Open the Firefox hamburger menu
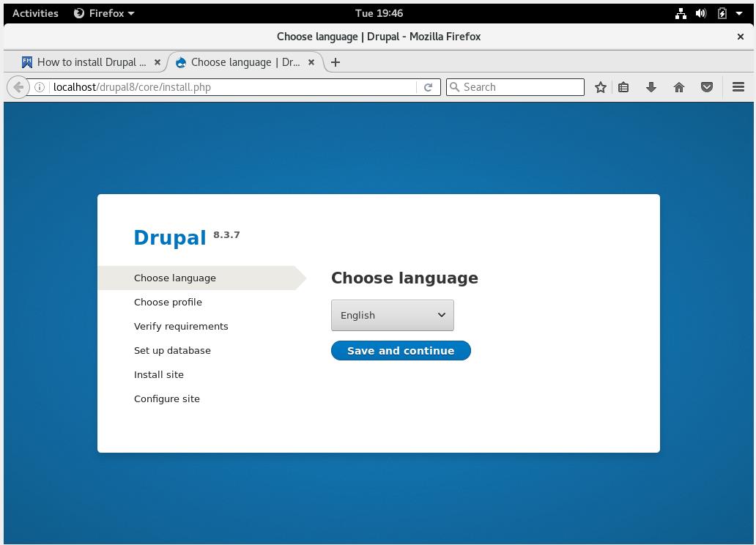The image size is (756, 545). tap(738, 87)
